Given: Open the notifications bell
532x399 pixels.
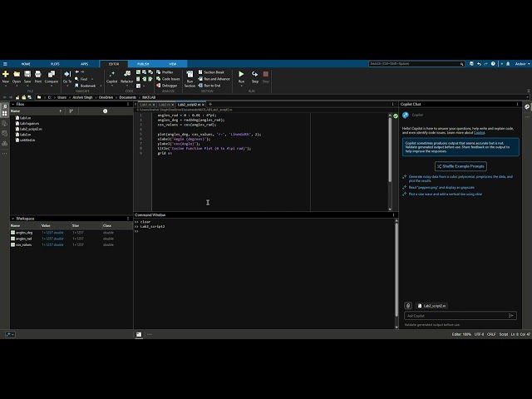Looking at the screenshot, I should [x=508, y=64].
